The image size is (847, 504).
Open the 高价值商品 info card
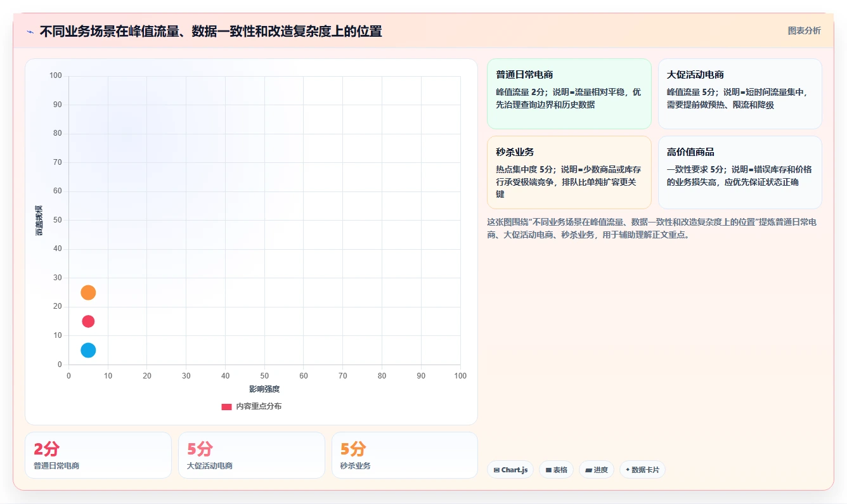(740, 172)
